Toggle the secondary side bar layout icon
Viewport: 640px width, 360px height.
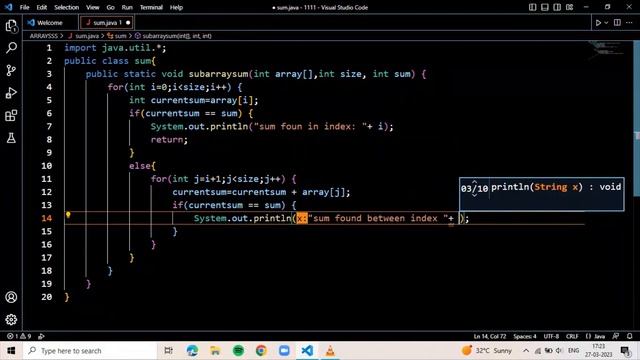click(x=557, y=7)
